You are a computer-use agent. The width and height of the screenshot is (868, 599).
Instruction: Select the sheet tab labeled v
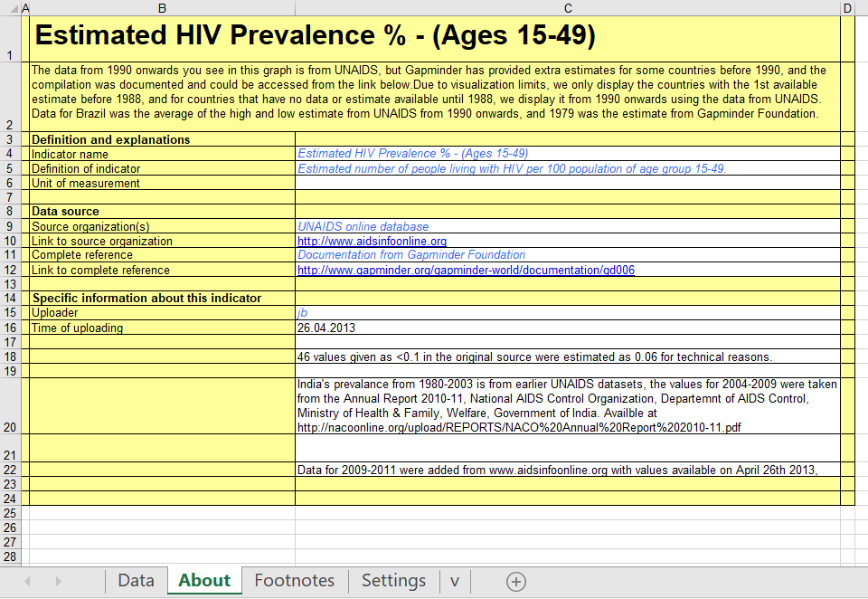point(454,581)
